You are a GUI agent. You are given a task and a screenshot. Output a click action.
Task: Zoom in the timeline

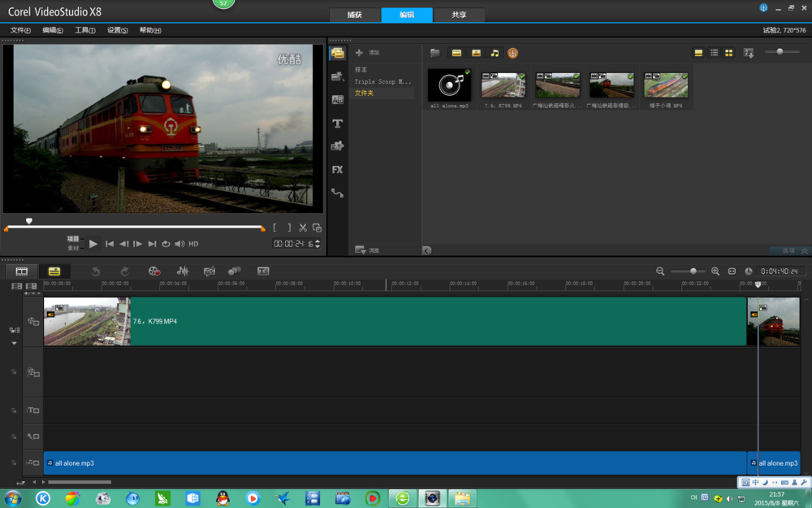[x=715, y=271]
